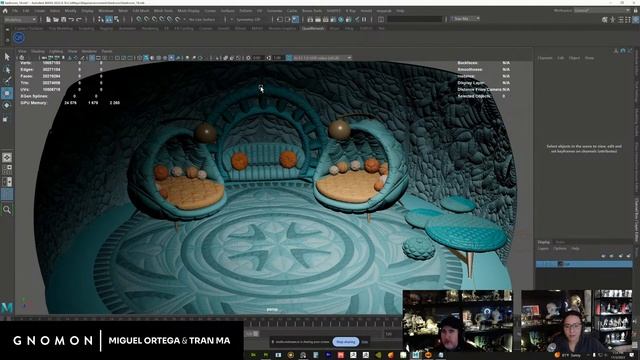Open the No Live Surface field
Viewport: 640px width, 360px height.
[202, 19]
